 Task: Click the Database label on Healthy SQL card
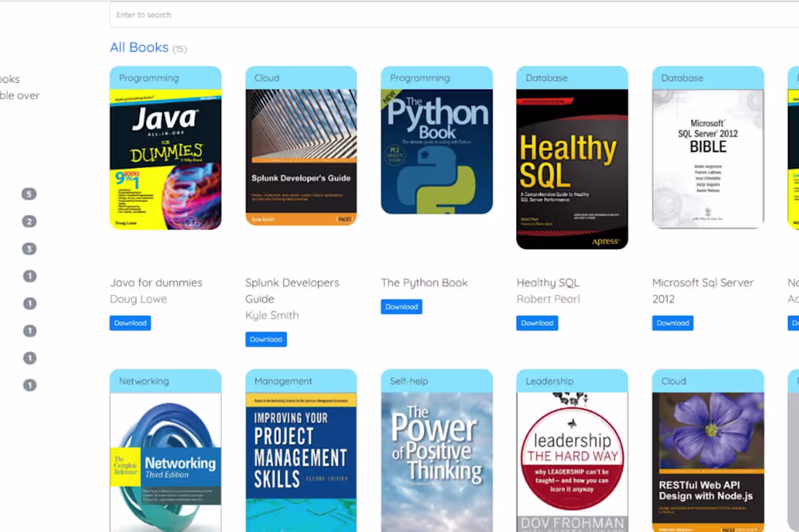[x=546, y=78]
